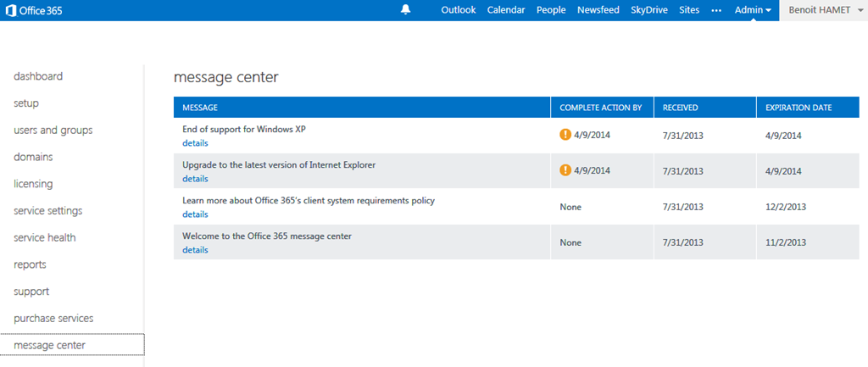Click the notification bell icon

point(406,10)
